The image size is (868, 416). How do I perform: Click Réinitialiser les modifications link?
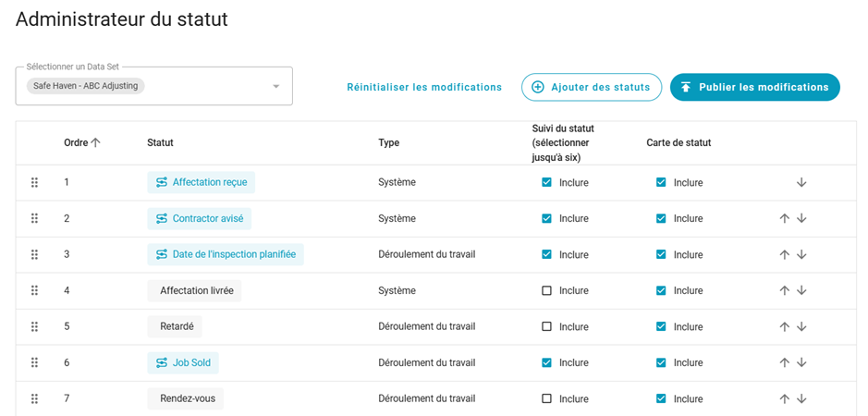pyautogui.click(x=424, y=88)
